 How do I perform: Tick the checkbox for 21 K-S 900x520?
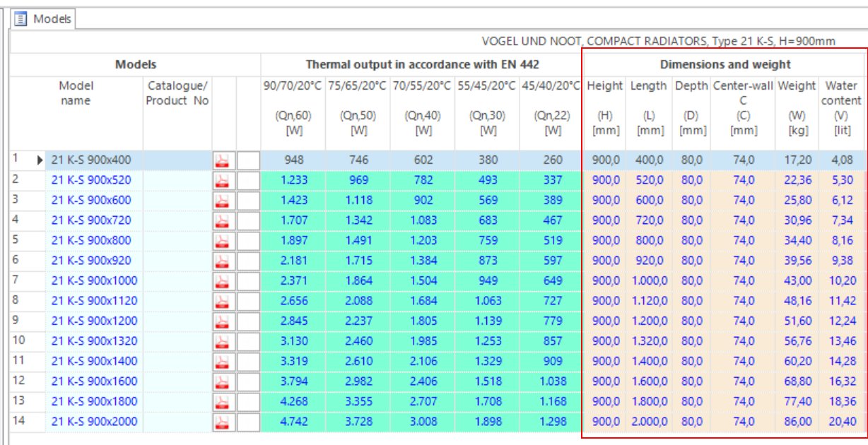(248, 180)
